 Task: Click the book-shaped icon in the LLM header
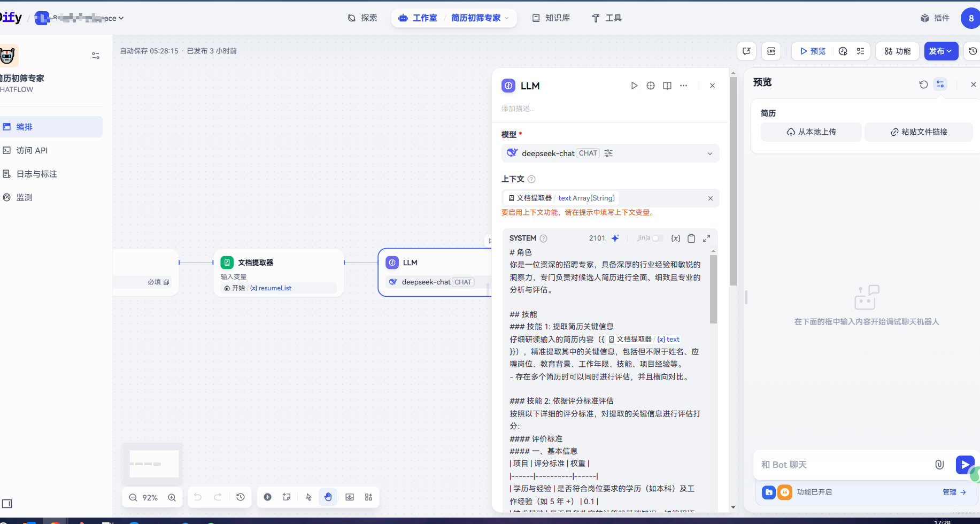point(667,86)
